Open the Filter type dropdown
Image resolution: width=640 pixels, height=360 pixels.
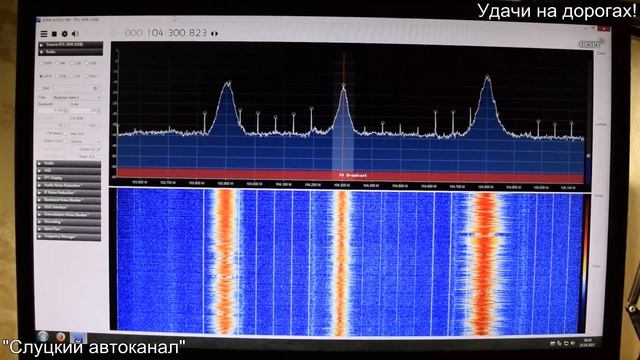pyautogui.click(x=77, y=98)
